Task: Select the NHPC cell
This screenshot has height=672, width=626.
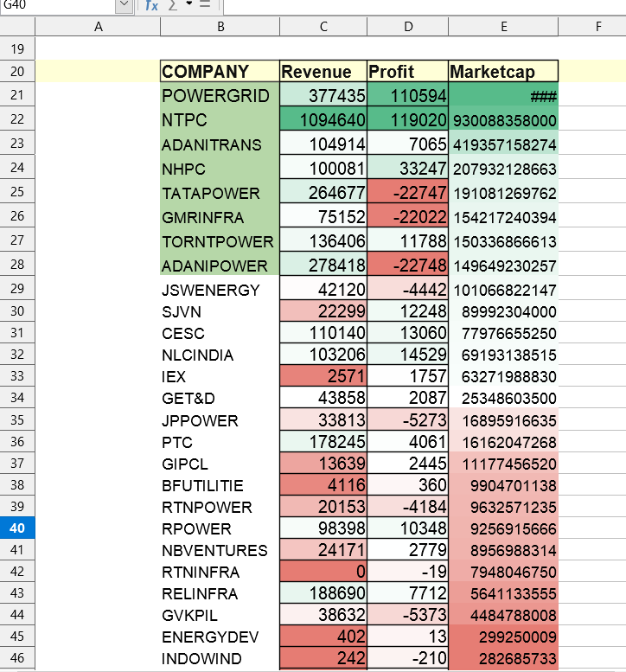Action: [220, 167]
